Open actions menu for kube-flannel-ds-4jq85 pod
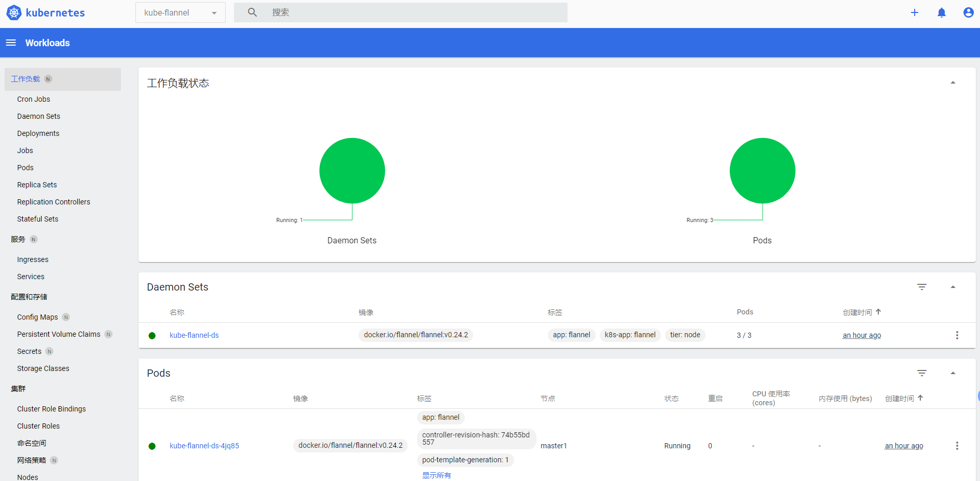Viewport: 980px width, 481px height. [957, 446]
